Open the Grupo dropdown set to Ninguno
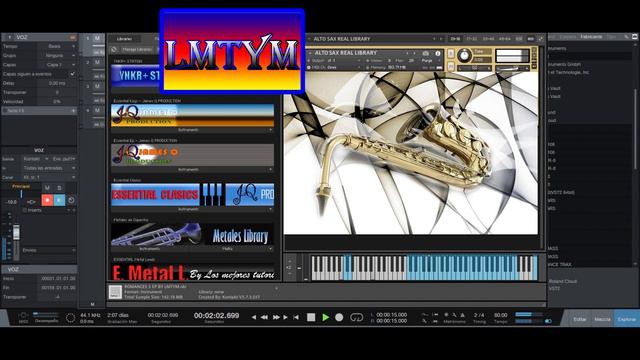The width and height of the screenshot is (640, 360). point(57,55)
